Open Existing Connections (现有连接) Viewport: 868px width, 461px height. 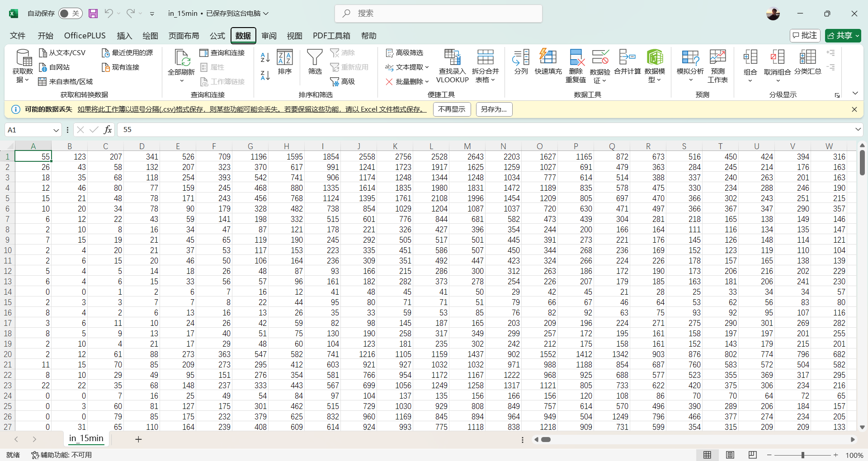121,67
